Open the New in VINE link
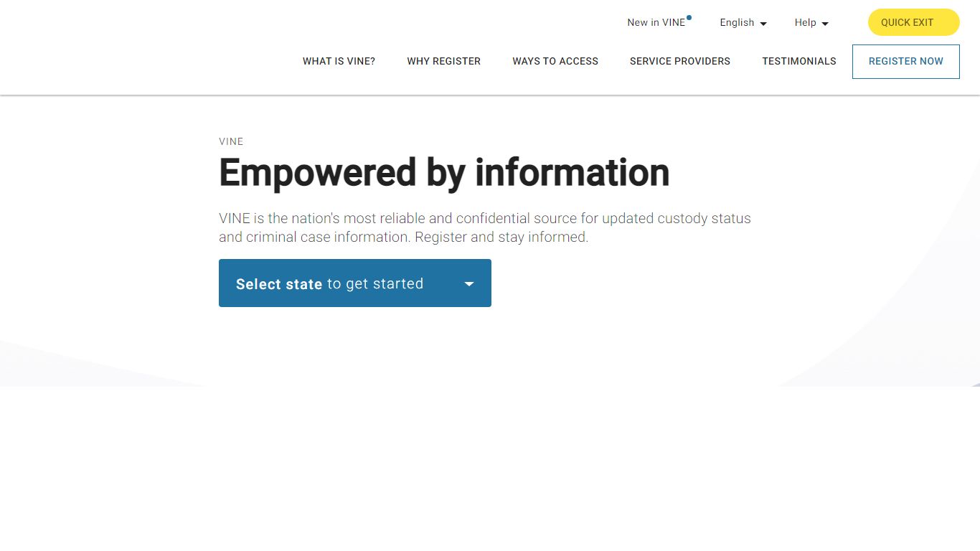980x551 pixels. [x=656, y=22]
